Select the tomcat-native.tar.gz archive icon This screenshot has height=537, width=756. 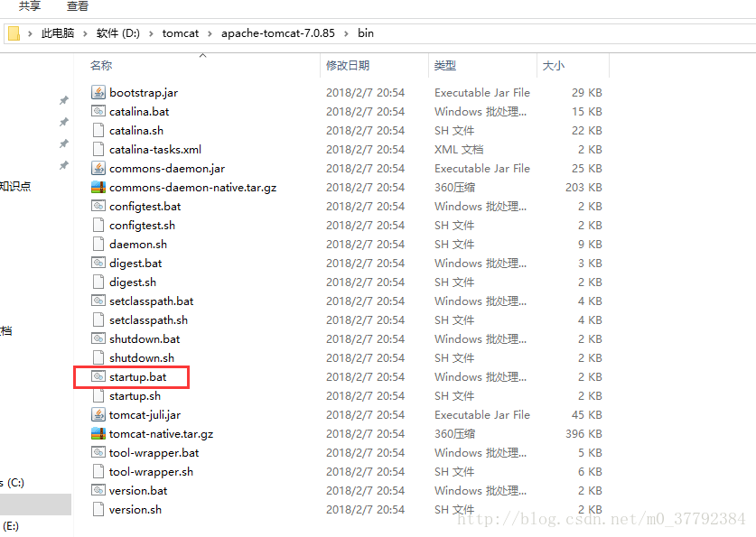(x=98, y=433)
